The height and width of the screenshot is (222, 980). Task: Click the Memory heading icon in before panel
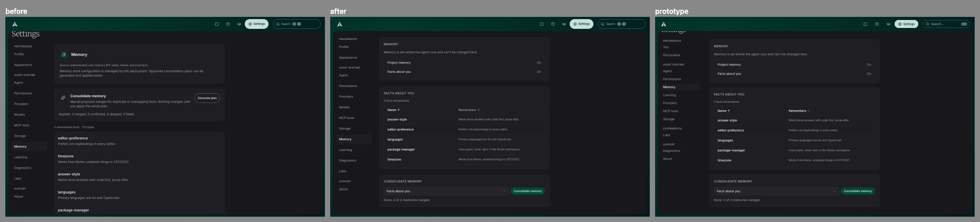click(x=64, y=55)
